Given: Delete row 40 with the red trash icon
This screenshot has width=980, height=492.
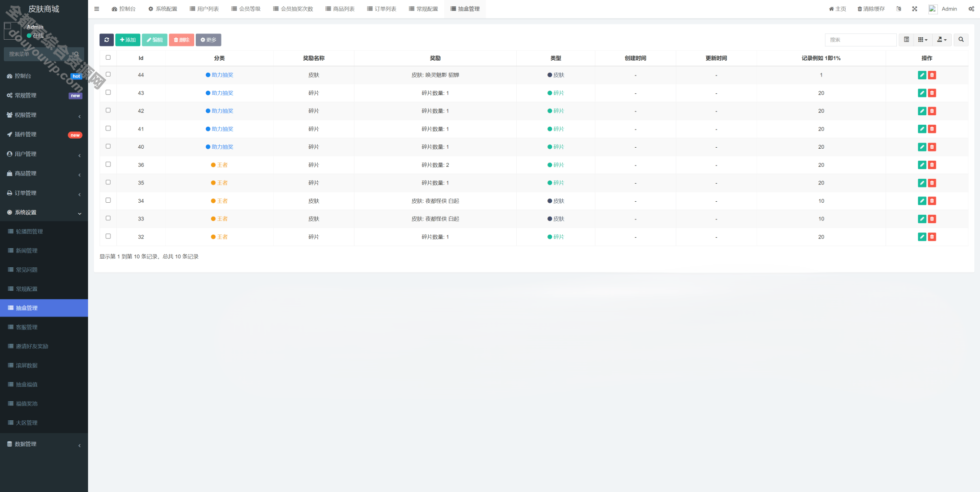Looking at the screenshot, I should (x=932, y=147).
